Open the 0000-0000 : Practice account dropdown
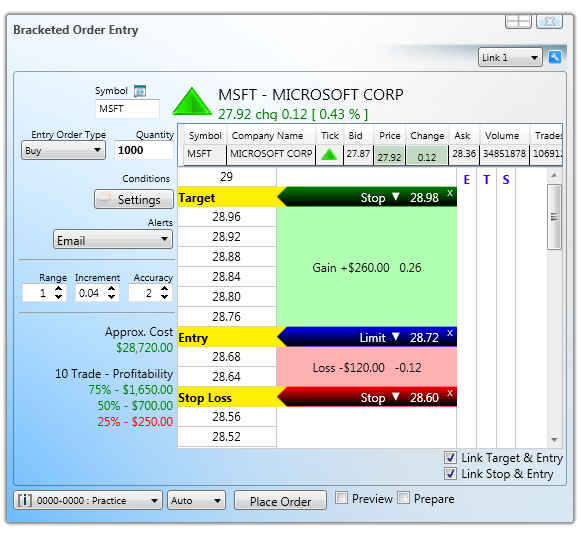581x536 pixels. pos(88,500)
